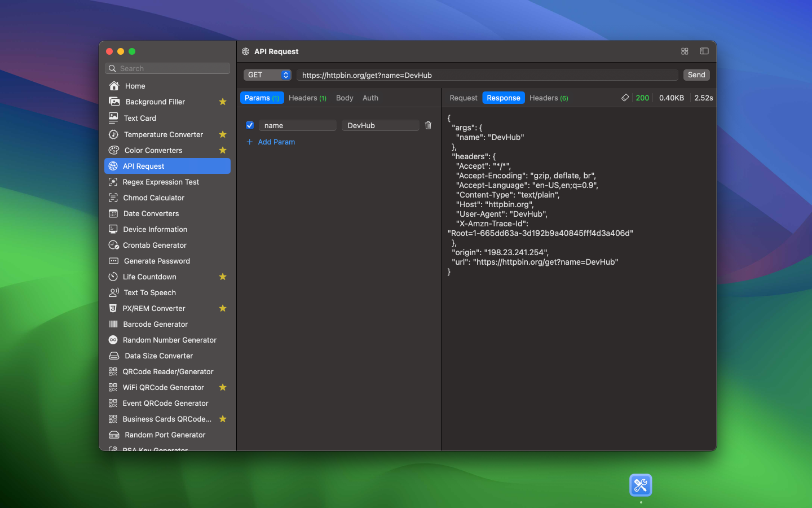Toggle the star next to PX/REM Converter

tap(223, 308)
